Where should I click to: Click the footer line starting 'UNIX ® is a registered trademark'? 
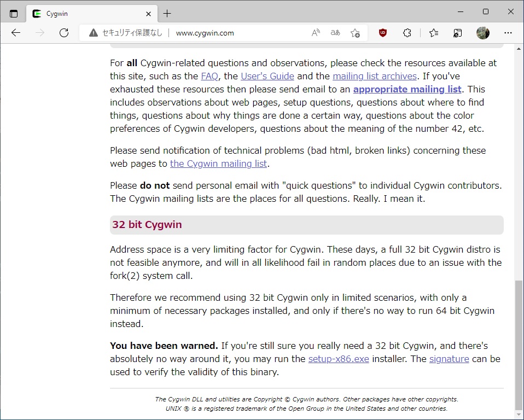tap(306, 409)
